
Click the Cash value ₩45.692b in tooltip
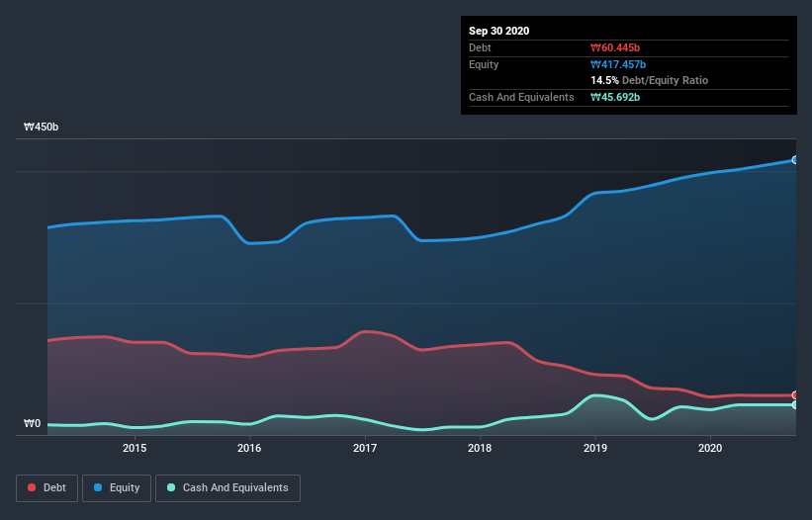pos(615,97)
